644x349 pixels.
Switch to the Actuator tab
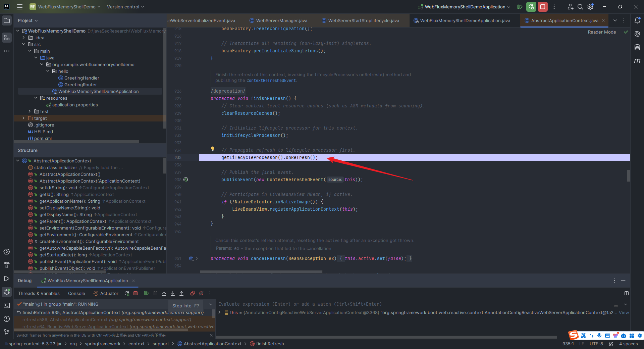tap(106, 293)
